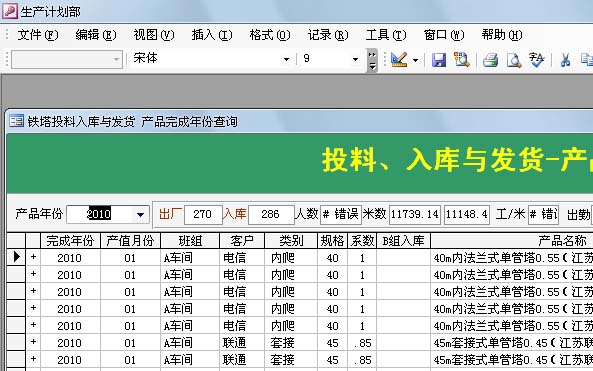This screenshot has width=593, height=371.
Task: Click 45 spec value in first 联通 row
Action: click(332, 343)
